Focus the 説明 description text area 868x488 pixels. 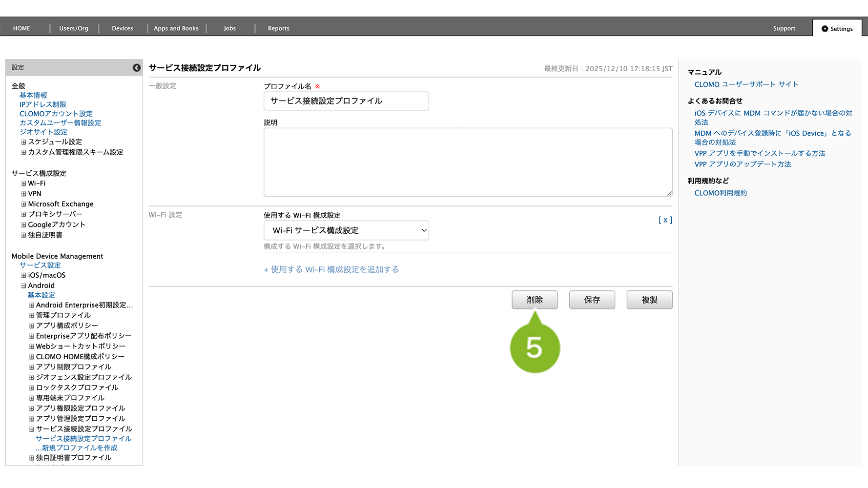[468, 162]
